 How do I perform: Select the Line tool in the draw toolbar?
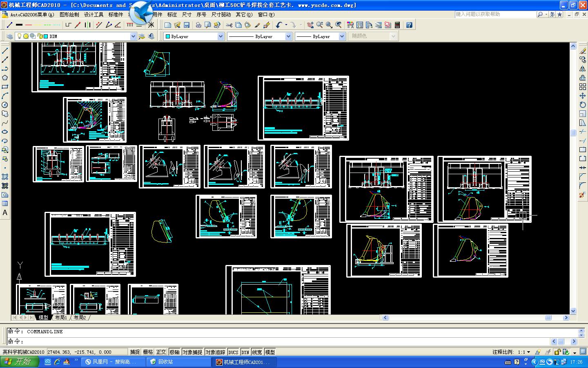click(5, 51)
